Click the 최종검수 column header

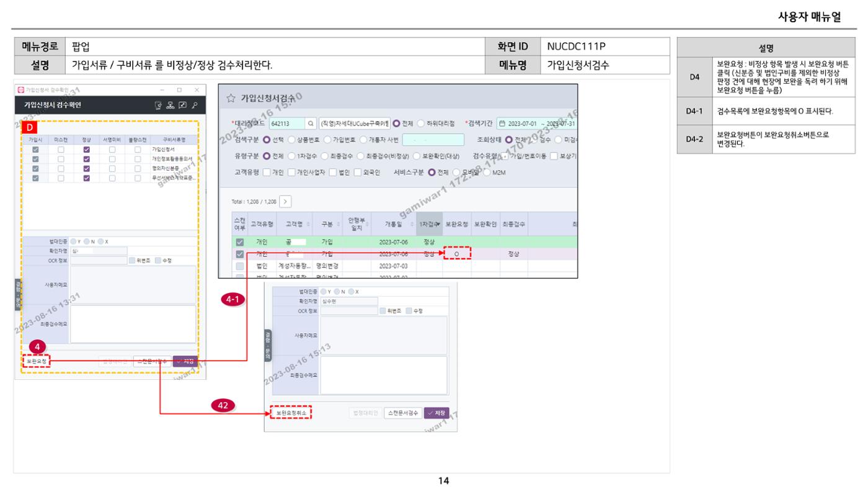point(513,223)
